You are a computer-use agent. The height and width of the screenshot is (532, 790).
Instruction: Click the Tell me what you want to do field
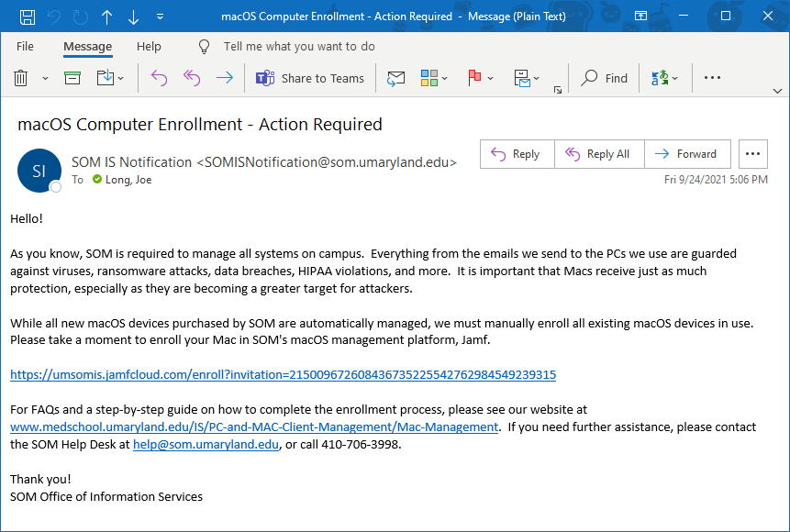tap(299, 47)
